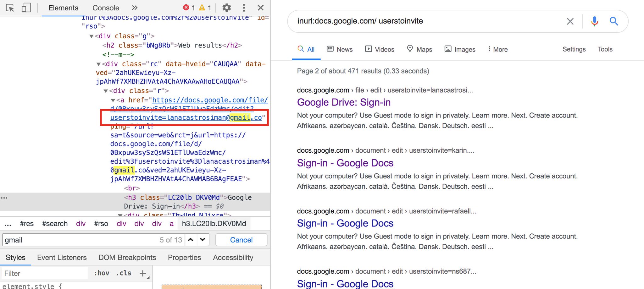Select #search in the breadcrumb trail
644x289 pixels.
click(55, 224)
